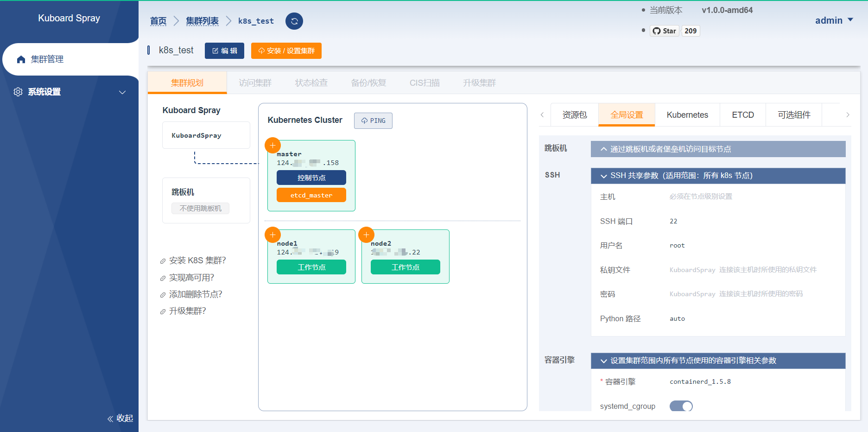Click the link icon beside 安装 K8S 集群?
This screenshot has width=868, height=432.
(163, 261)
